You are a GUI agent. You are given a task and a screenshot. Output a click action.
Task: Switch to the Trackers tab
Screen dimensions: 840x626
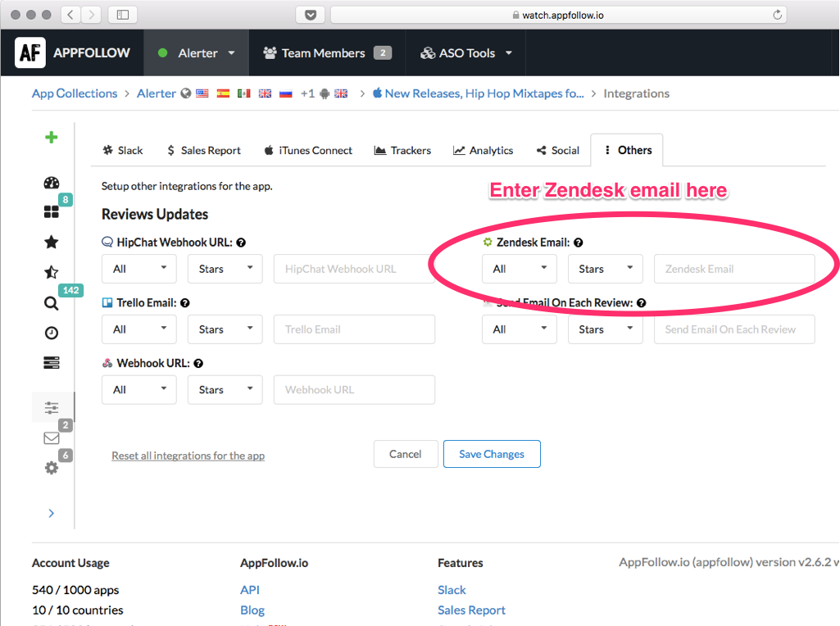point(402,151)
